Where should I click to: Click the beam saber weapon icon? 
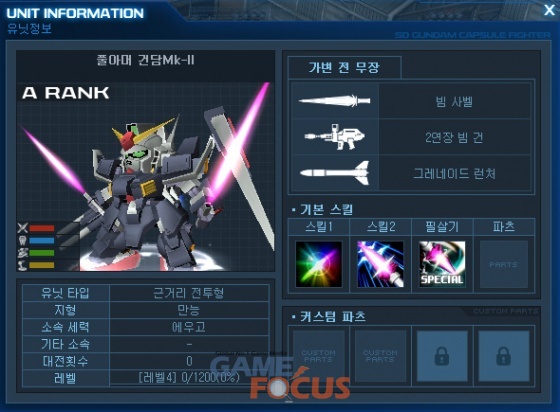tap(335, 101)
